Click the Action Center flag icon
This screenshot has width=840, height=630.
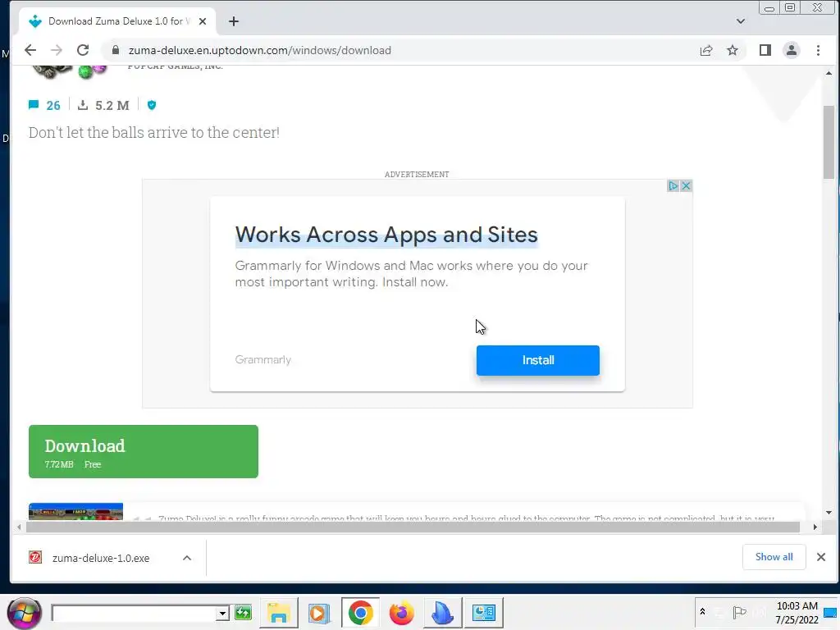click(x=739, y=612)
